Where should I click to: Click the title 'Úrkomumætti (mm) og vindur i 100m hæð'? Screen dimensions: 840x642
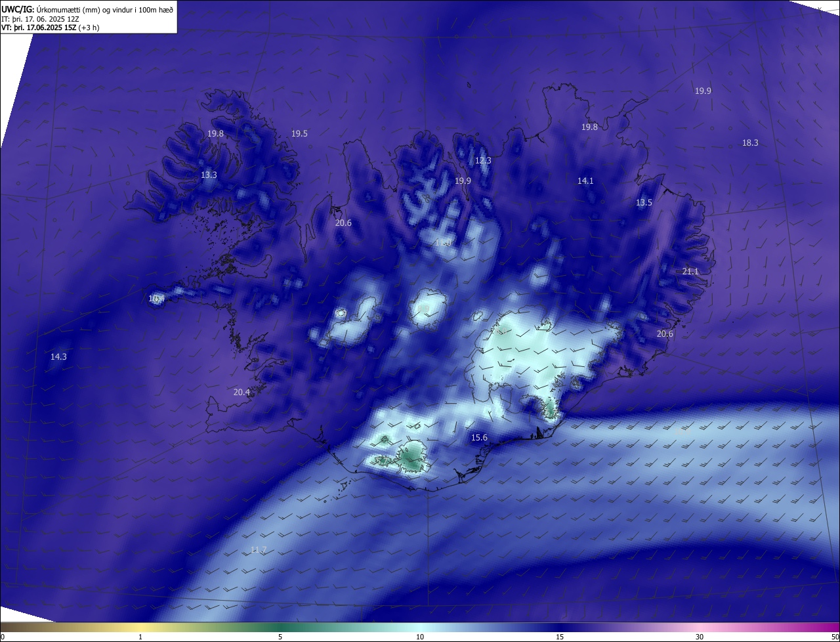pyautogui.click(x=105, y=9)
